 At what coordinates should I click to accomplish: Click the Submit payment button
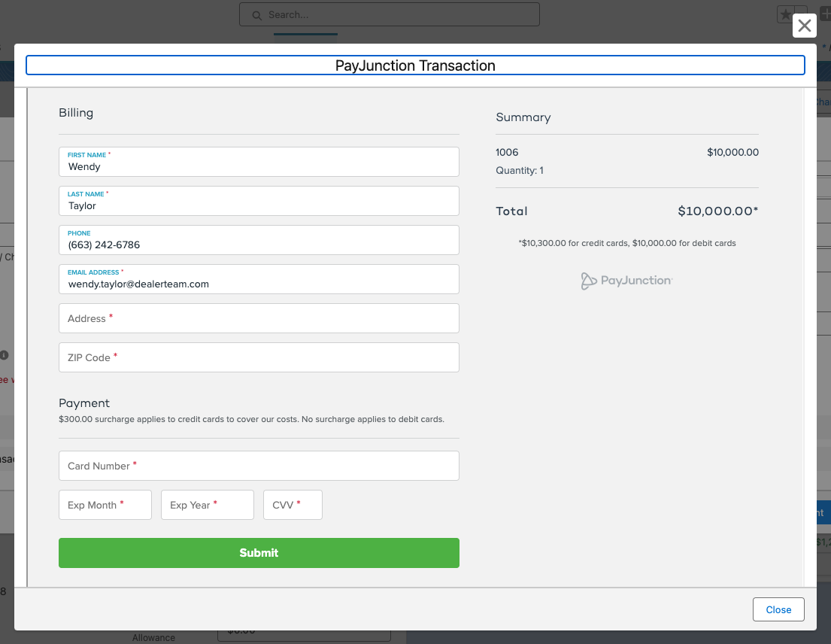pos(259,553)
